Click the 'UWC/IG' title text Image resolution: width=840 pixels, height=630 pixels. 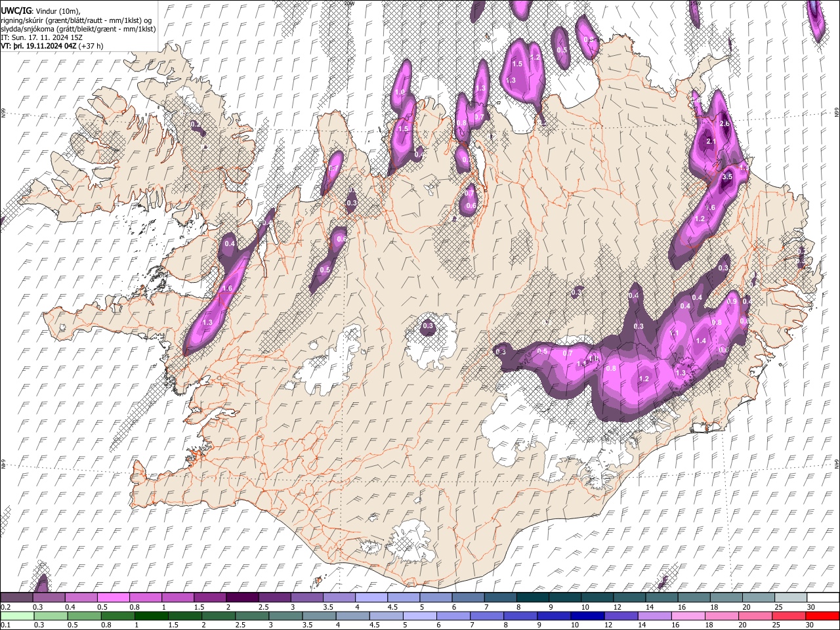click(16, 10)
